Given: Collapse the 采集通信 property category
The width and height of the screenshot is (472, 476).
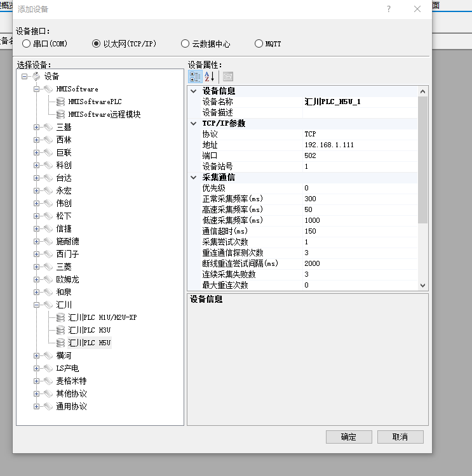Looking at the screenshot, I should tap(194, 177).
